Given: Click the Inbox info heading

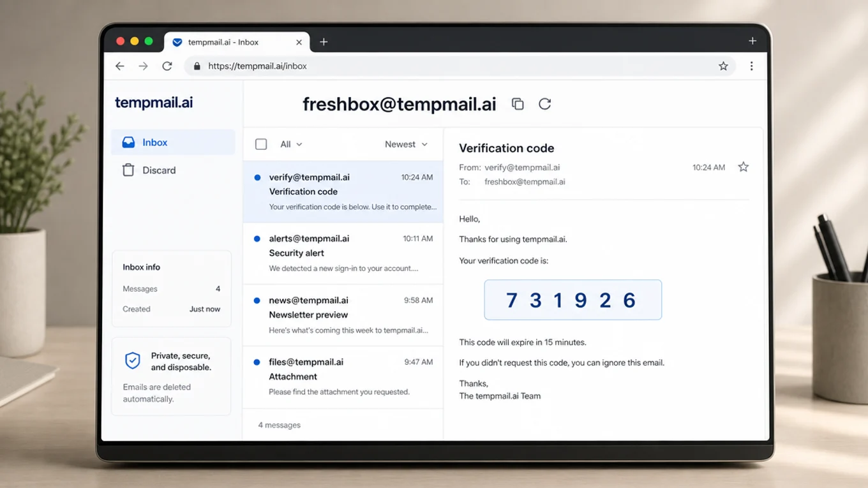Looking at the screenshot, I should (142, 267).
